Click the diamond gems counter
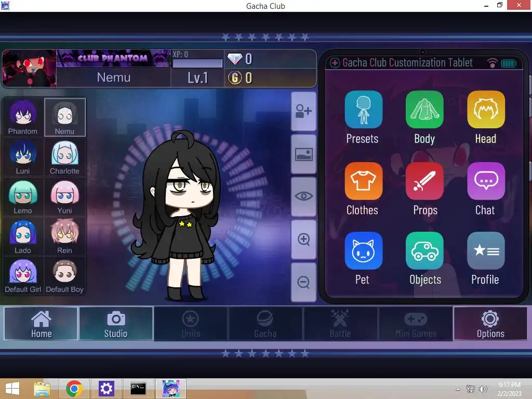 pos(270,59)
